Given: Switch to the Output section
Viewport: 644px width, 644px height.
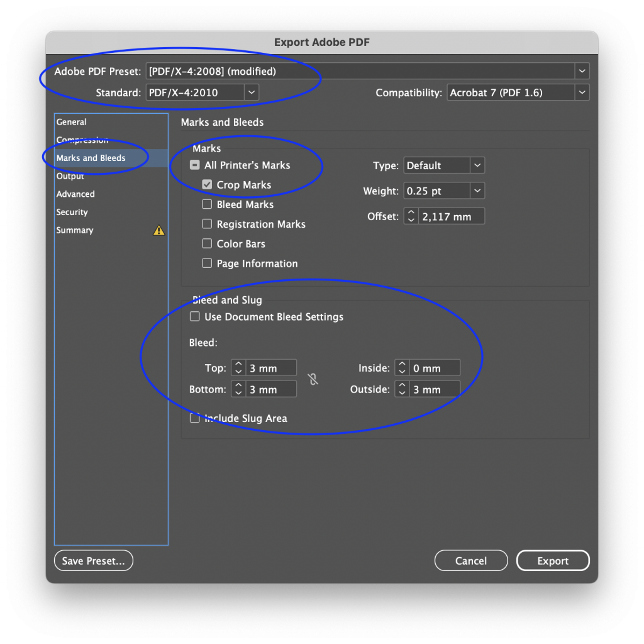Looking at the screenshot, I should point(70,176).
